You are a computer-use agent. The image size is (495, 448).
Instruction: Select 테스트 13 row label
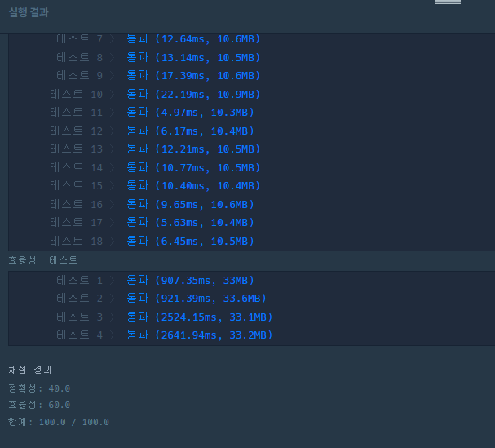click(x=76, y=149)
